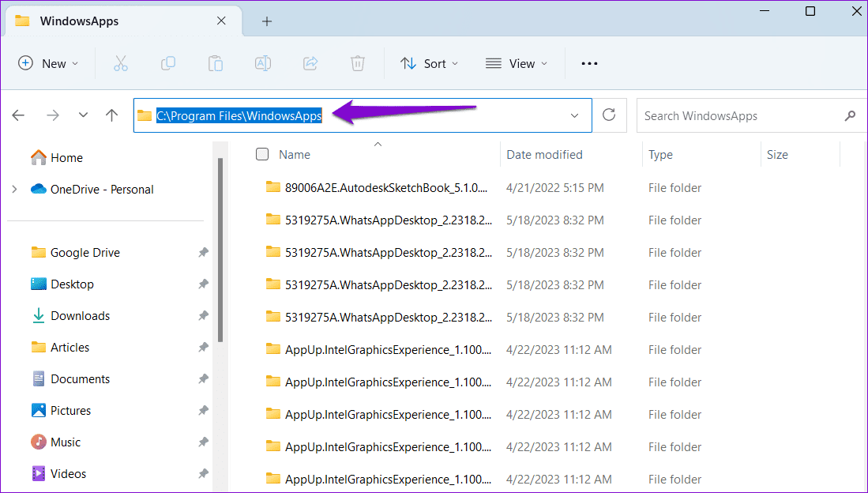Select 89006A2E.AutodeskSketchBook_5.1.0 folder name
The image size is (868, 493).
[x=386, y=188]
